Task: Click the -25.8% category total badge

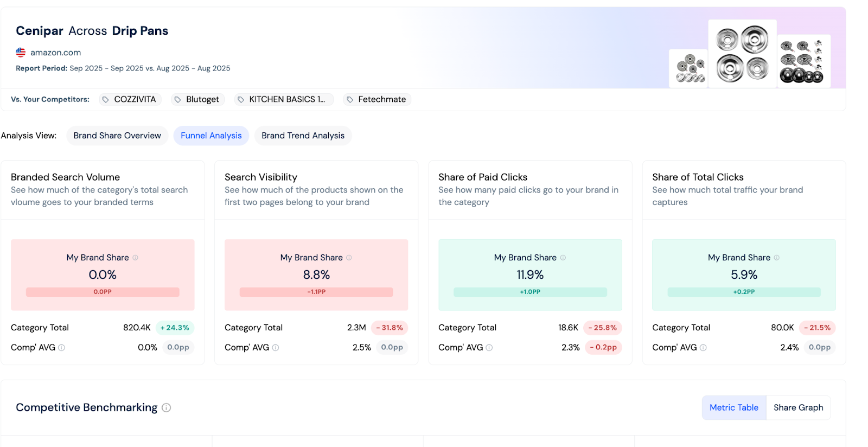Action: (x=603, y=328)
